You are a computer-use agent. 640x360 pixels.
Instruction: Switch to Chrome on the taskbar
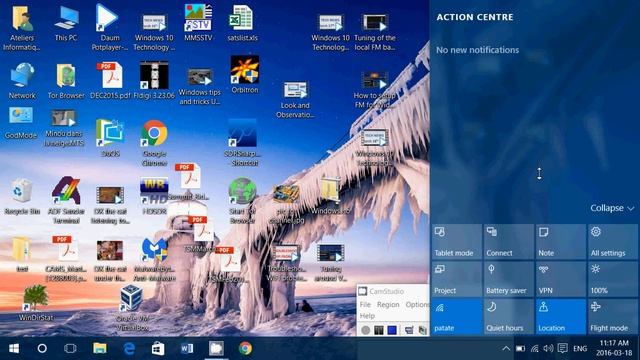coord(245,349)
